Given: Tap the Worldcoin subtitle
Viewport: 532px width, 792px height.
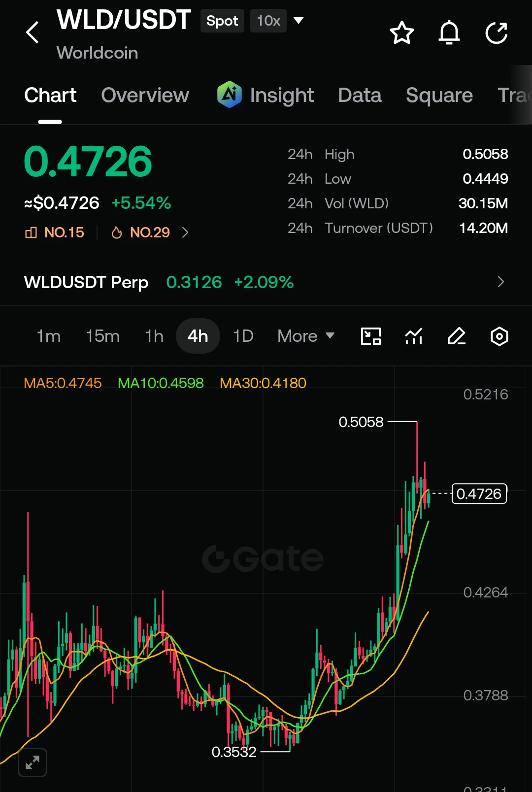Looking at the screenshot, I should pyautogui.click(x=98, y=53).
